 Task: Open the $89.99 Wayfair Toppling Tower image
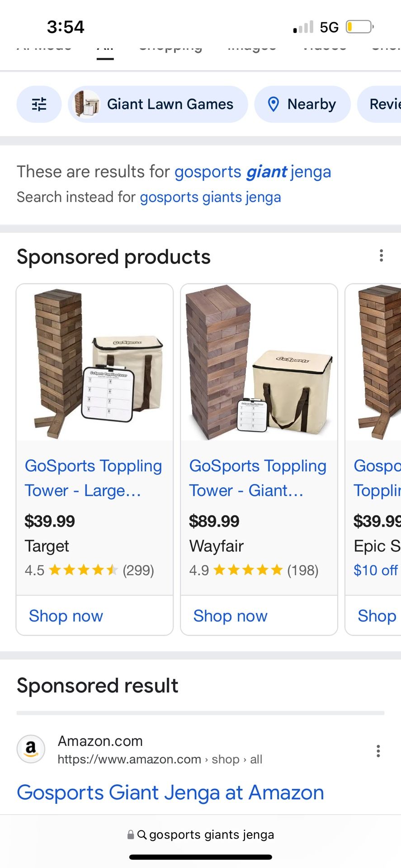click(259, 363)
